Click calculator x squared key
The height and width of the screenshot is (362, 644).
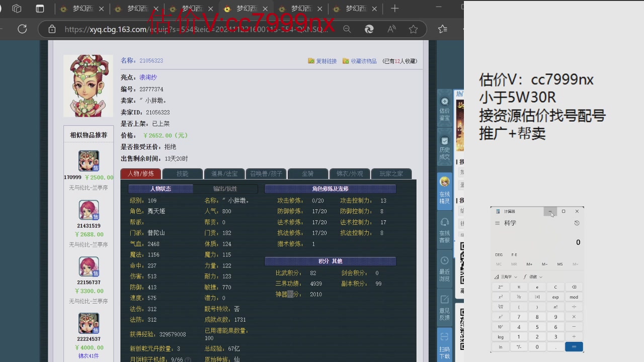point(501,297)
